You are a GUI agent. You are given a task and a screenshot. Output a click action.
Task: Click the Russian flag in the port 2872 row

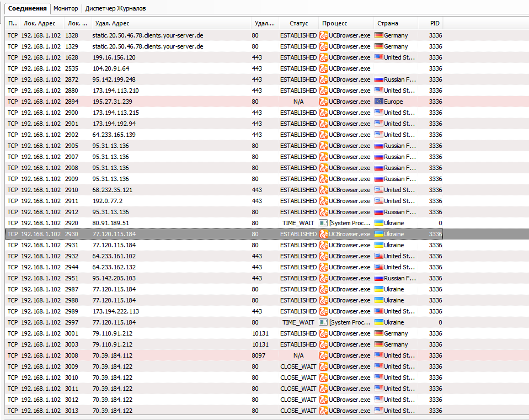pyautogui.click(x=379, y=79)
